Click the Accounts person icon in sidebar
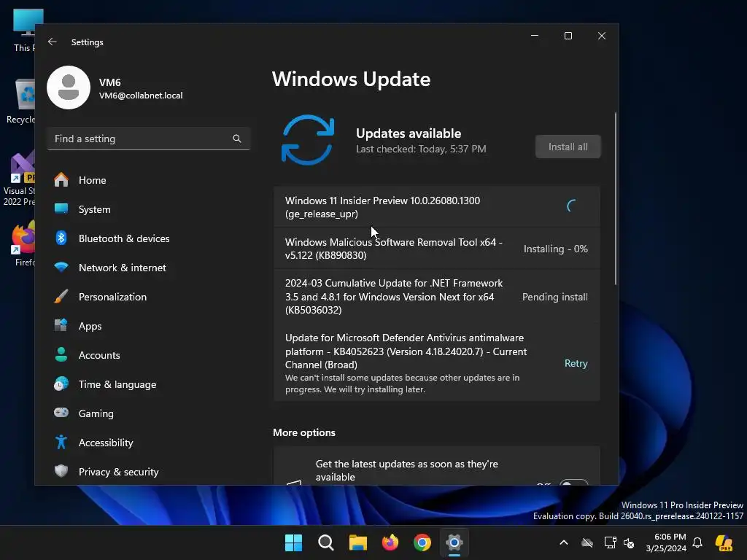The height and width of the screenshot is (560, 747). click(x=61, y=355)
